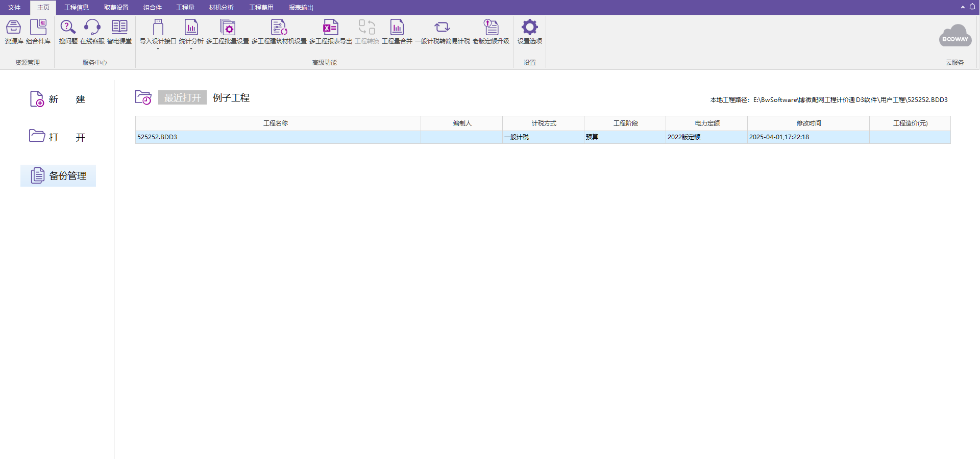The width and height of the screenshot is (980, 459).
Task: Expand 导入设计接口 dropdown arrow
Action: pyautogui.click(x=158, y=49)
